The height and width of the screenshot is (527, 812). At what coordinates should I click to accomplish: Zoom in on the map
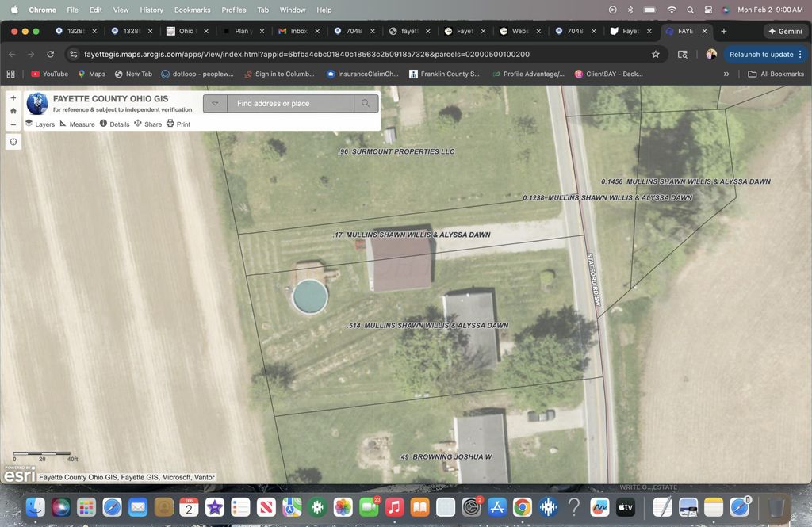(x=13, y=97)
